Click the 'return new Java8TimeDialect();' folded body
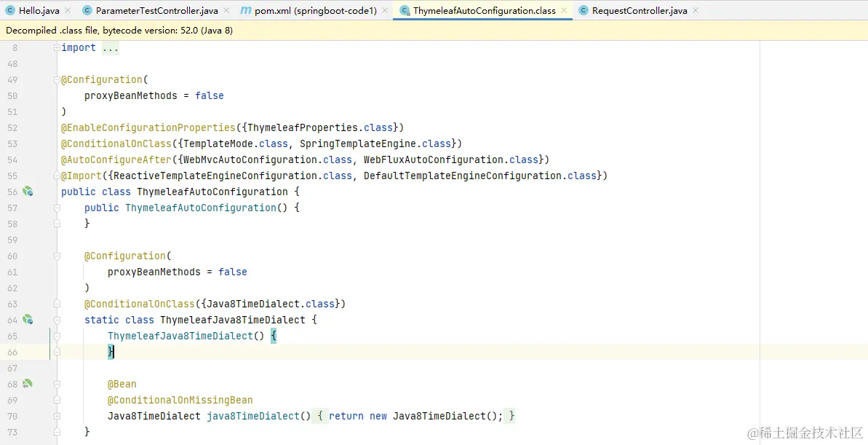868x445 pixels. [x=415, y=416]
